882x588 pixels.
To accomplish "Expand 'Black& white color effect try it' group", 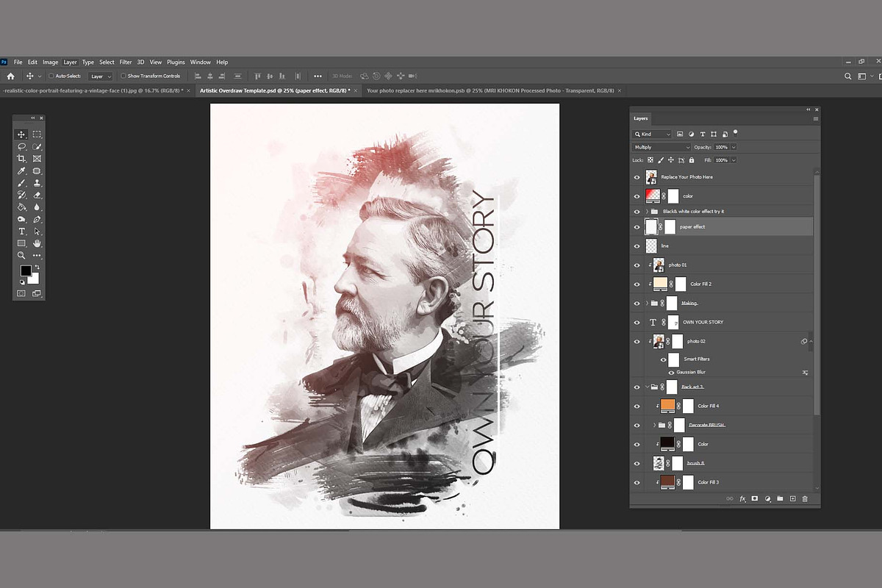I will pyautogui.click(x=647, y=212).
